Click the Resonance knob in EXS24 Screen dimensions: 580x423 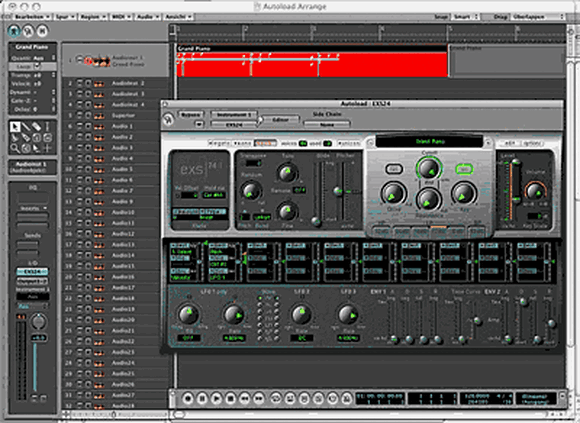(428, 199)
